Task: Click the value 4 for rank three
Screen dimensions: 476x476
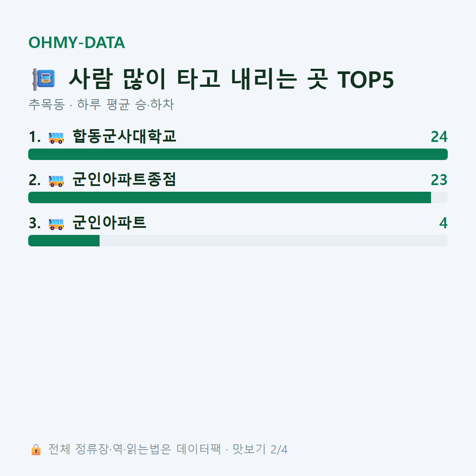Action: click(x=443, y=223)
